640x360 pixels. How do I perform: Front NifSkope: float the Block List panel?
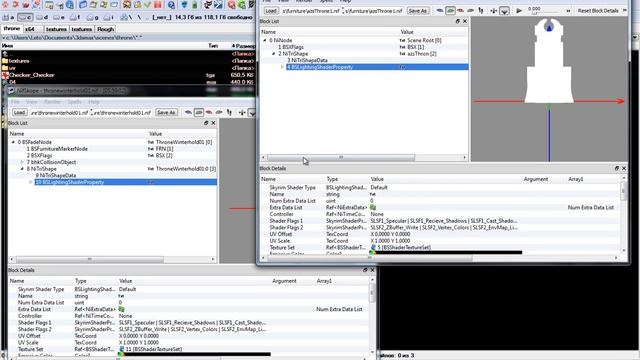tap(458, 21)
